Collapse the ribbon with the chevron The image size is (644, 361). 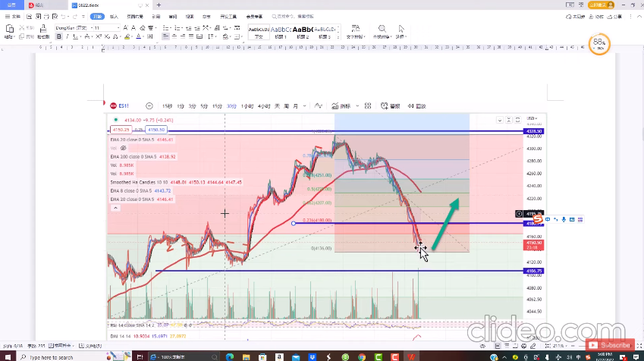pos(639,17)
